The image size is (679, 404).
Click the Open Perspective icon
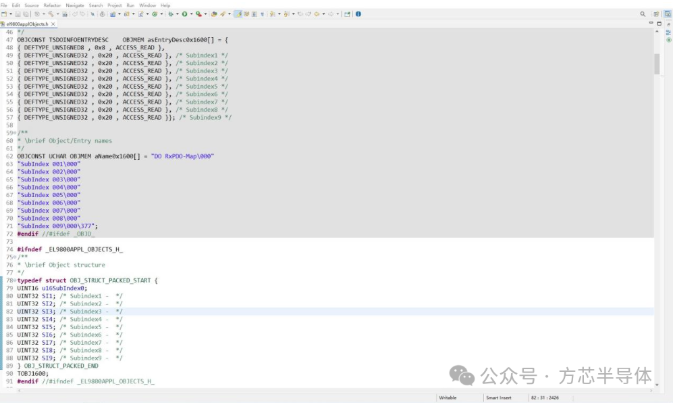click(x=656, y=14)
